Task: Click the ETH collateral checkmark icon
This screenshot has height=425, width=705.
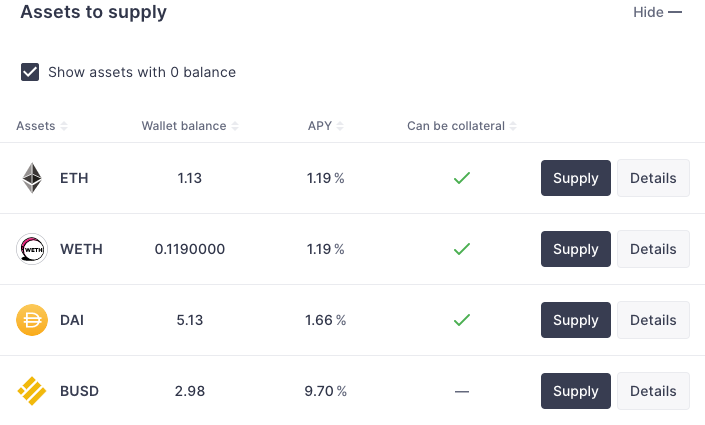Action: (x=461, y=178)
